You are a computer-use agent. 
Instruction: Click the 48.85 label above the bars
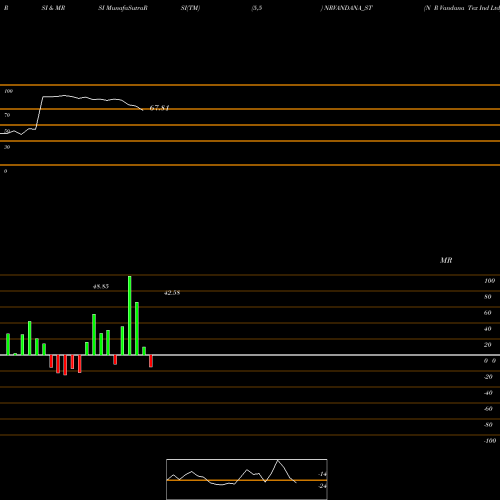[x=101, y=286]
